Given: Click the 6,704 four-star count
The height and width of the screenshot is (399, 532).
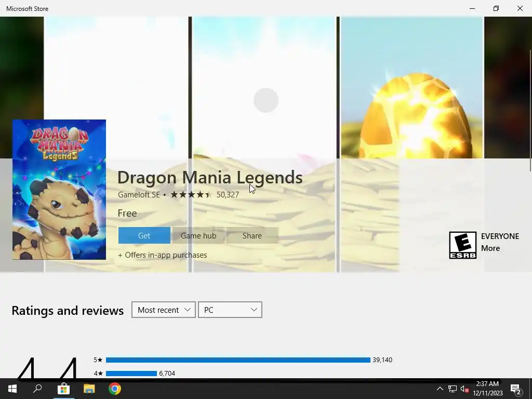Looking at the screenshot, I should tap(167, 374).
